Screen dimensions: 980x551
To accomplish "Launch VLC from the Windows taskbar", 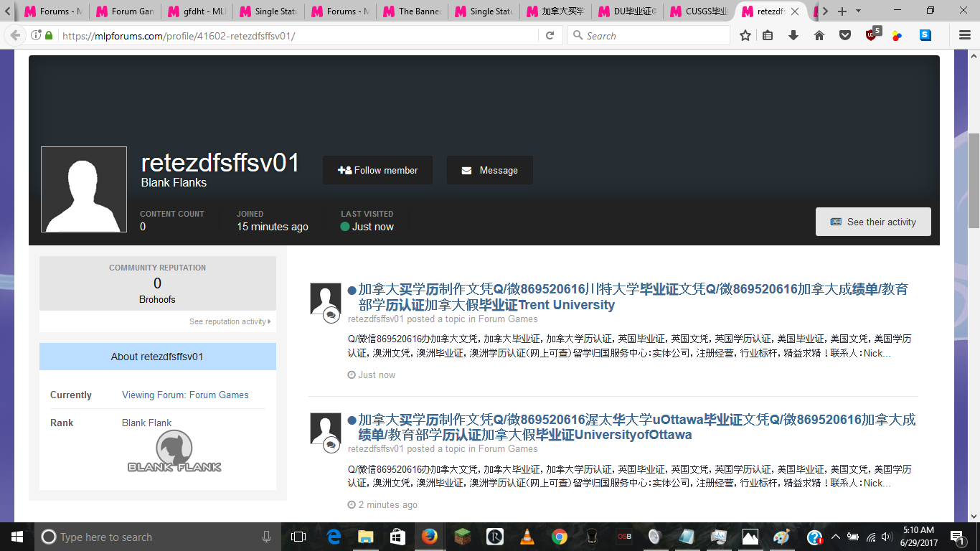I will 527,537.
